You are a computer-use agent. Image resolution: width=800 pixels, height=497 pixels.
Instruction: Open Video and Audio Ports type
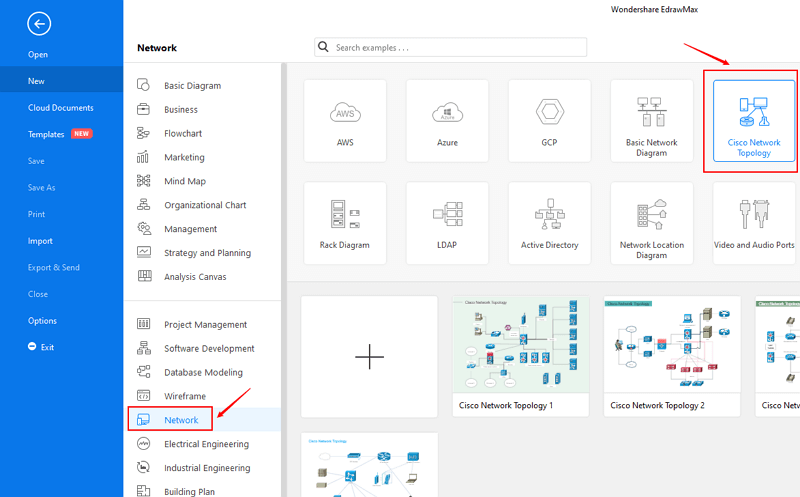[x=754, y=223]
